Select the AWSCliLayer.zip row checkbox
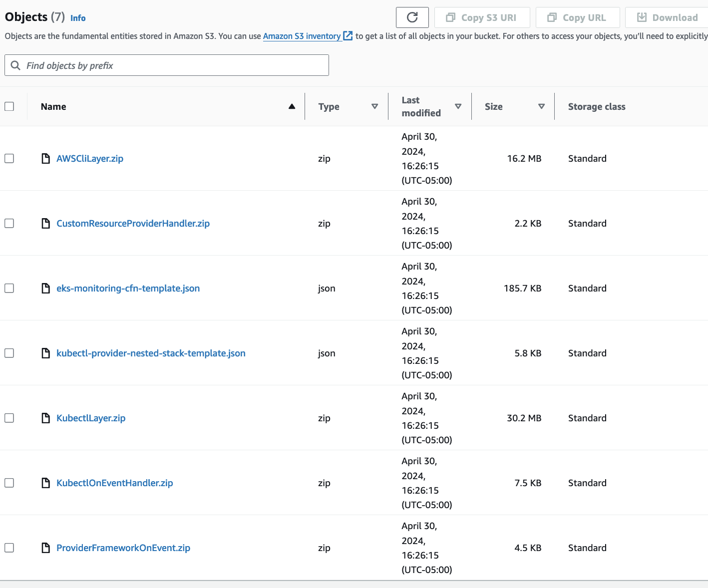This screenshot has width=708, height=588. tap(9, 158)
